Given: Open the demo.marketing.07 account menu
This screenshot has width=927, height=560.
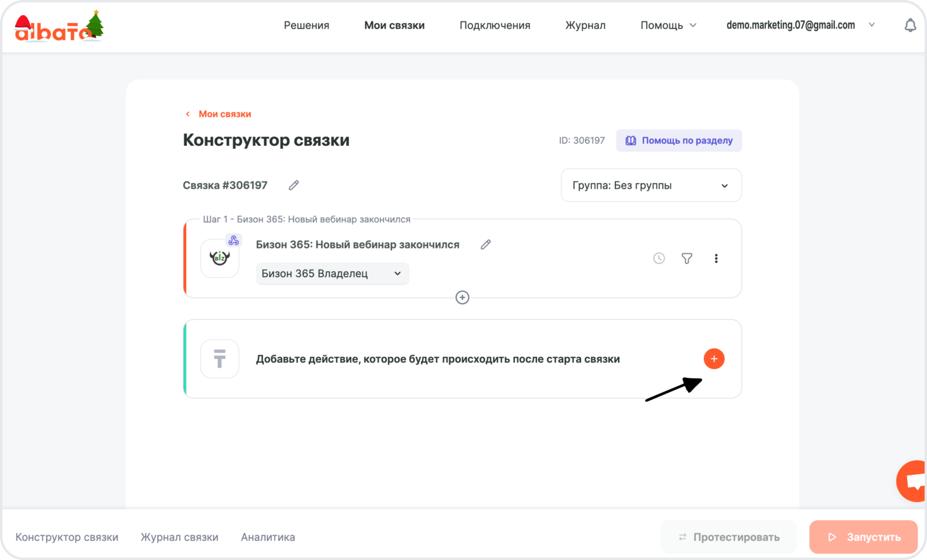Looking at the screenshot, I should tap(800, 25).
